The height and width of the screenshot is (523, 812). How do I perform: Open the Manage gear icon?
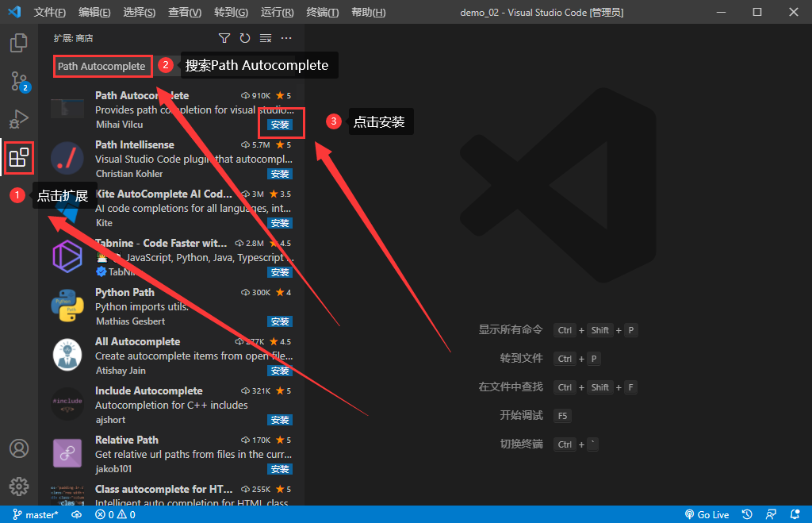click(19, 486)
